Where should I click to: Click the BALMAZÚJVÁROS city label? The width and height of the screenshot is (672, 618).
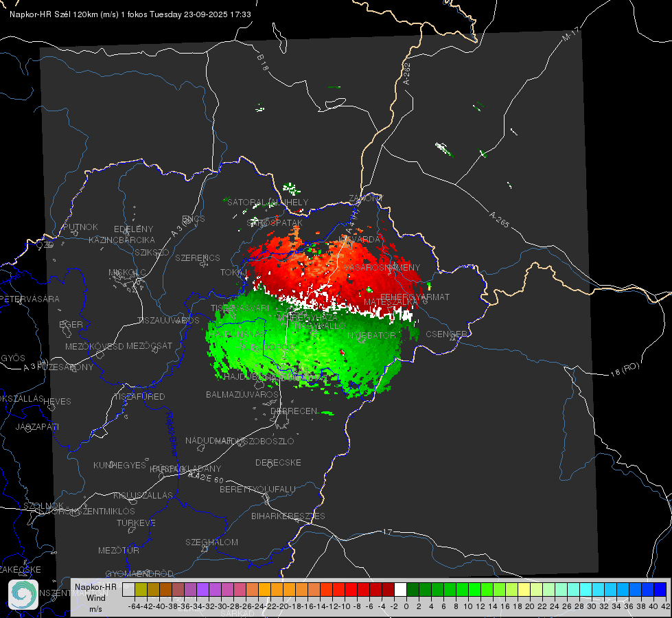pos(242,395)
